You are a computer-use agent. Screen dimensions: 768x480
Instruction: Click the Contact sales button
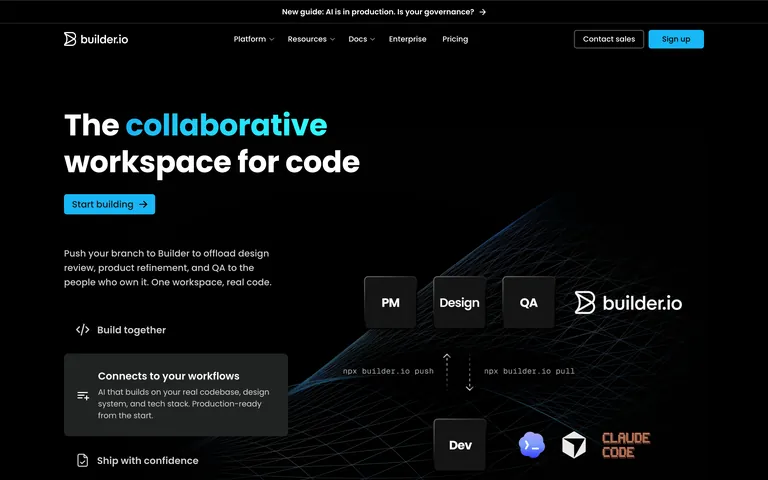pyautogui.click(x=609, y=39)
